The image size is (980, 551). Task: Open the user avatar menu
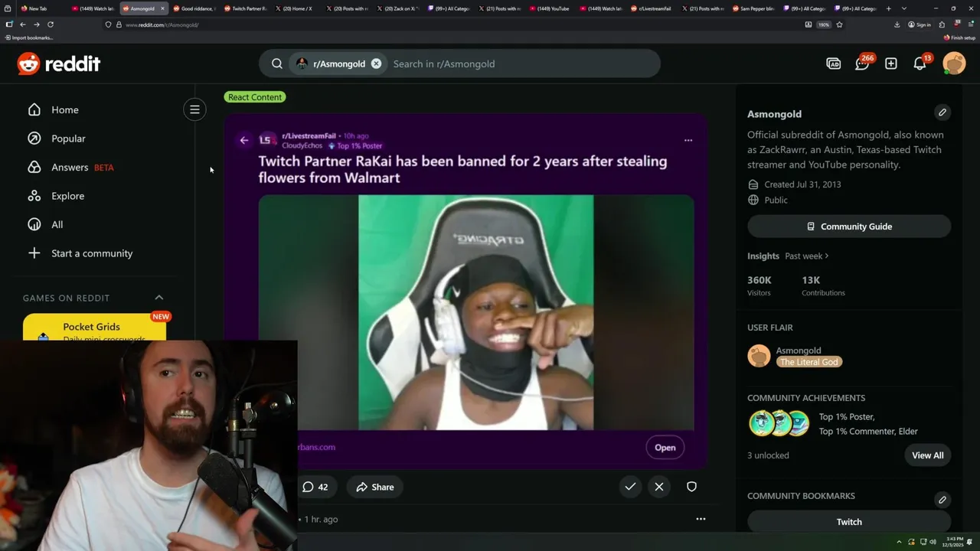pos(954,64)
